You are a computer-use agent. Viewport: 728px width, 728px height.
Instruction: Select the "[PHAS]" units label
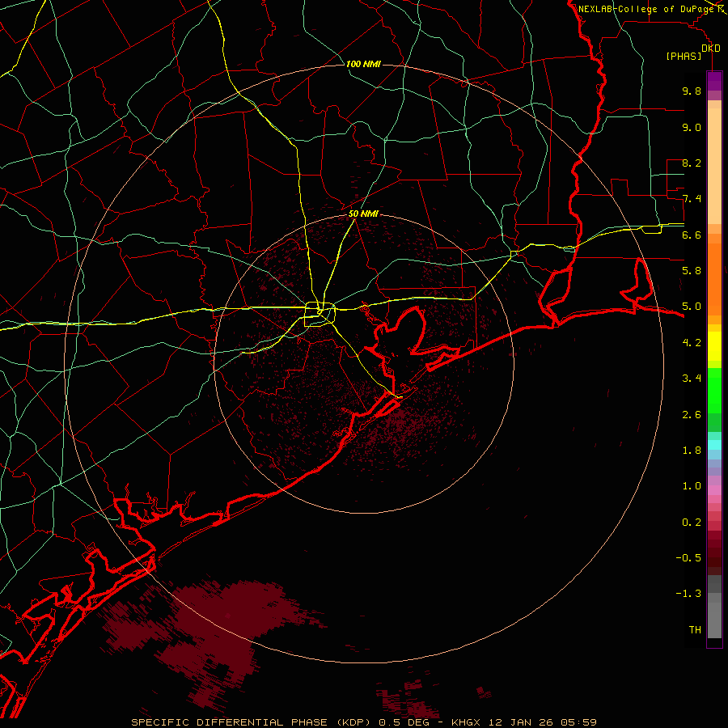click(x=684, y=57)
